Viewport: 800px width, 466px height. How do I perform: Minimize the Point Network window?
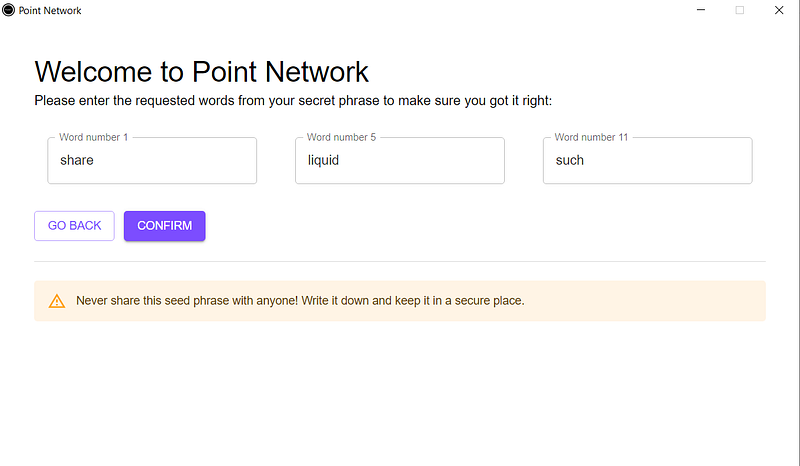[701, 10]
